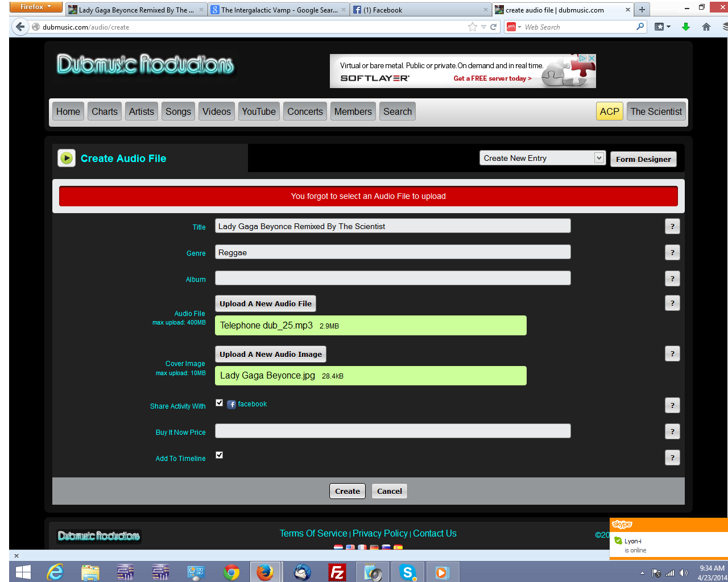Screen dimensions: 728x582
Task: Go to the Videos section
Action: tap(217, 111)
